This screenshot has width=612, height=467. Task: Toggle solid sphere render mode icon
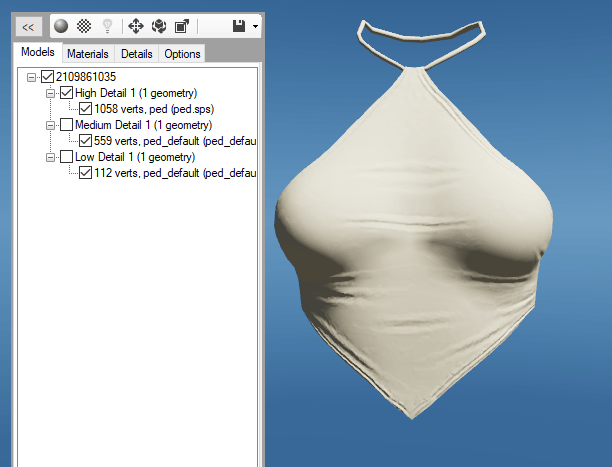(x=61, y=26)
